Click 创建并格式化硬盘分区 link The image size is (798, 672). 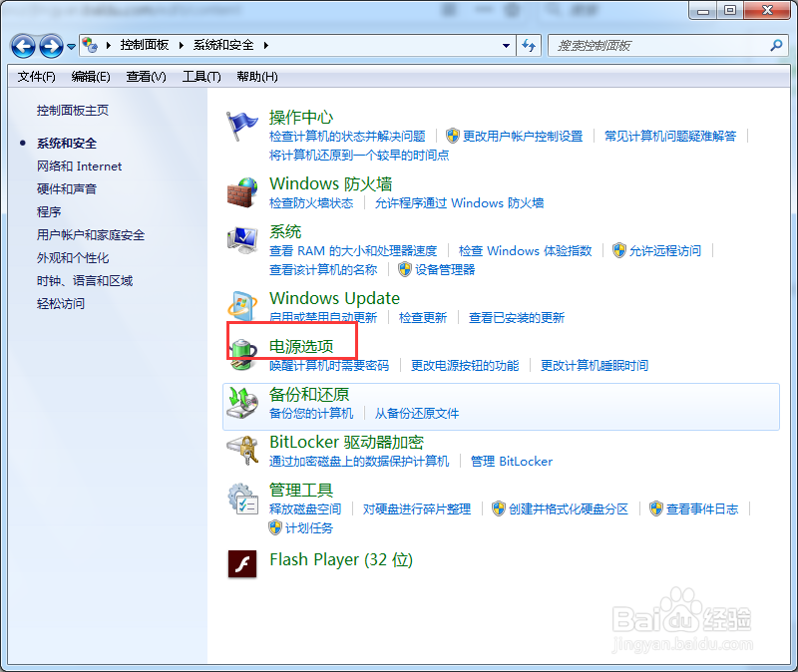click(569, 508)
